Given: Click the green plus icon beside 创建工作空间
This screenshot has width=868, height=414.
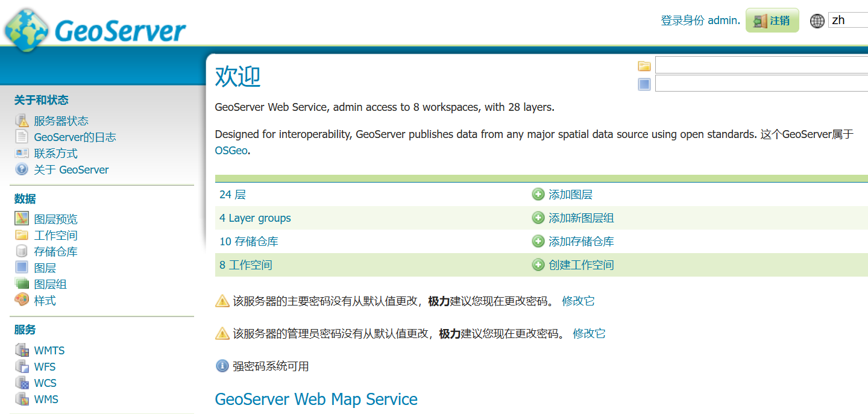Looking at the screenshot, I should [x=538, y=265].
